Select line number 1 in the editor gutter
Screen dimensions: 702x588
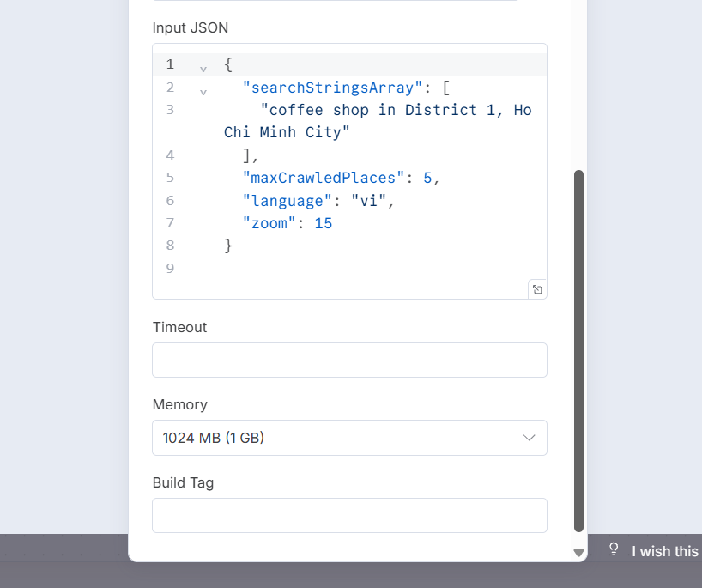tap(170, 64)
